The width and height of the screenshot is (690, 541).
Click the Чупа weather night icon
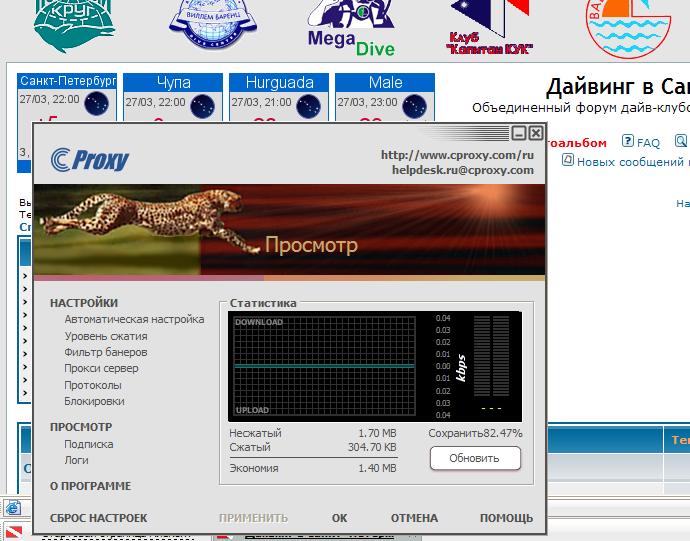202,102
